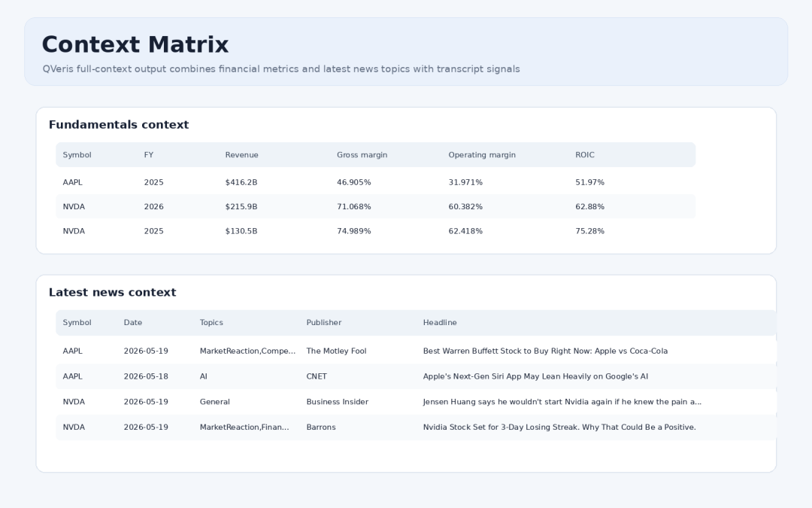Click the Gross margin column header
The height and width of the screenshot is (508, 812).
coord(362,155)
